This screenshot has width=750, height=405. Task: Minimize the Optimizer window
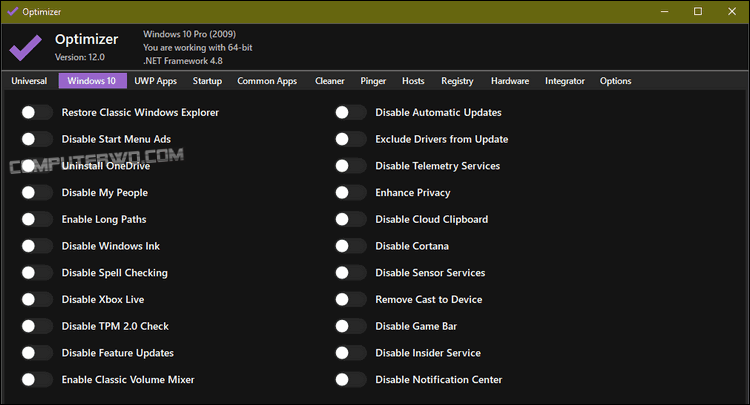tap(664, 11)
